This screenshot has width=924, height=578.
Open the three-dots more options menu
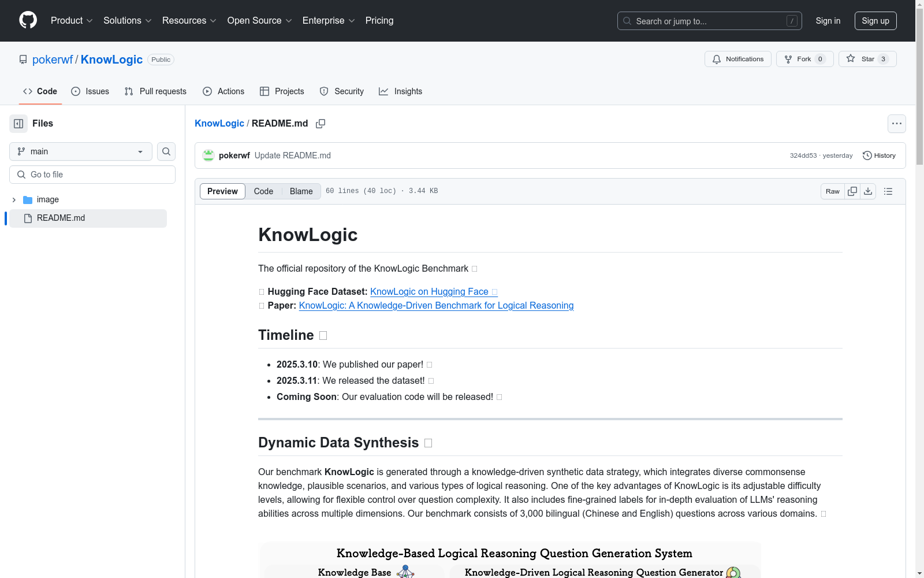click(x=896, y=124)
